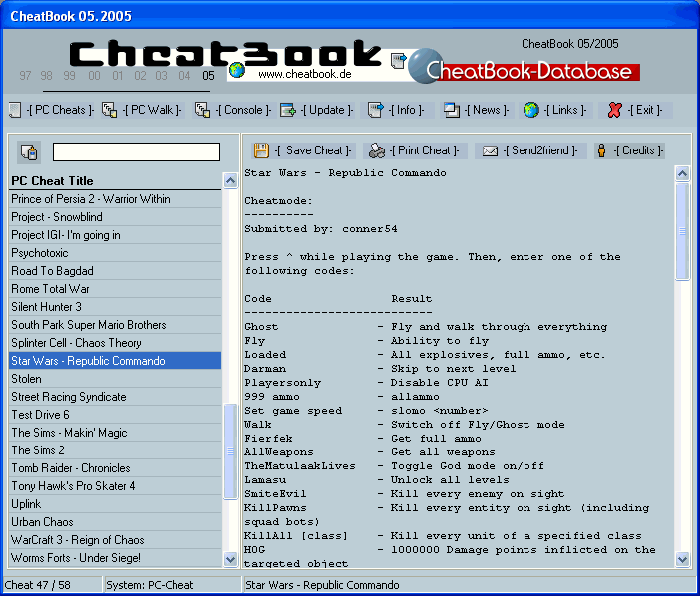Show the News section
700x596 pixels.
coord(477,110)
